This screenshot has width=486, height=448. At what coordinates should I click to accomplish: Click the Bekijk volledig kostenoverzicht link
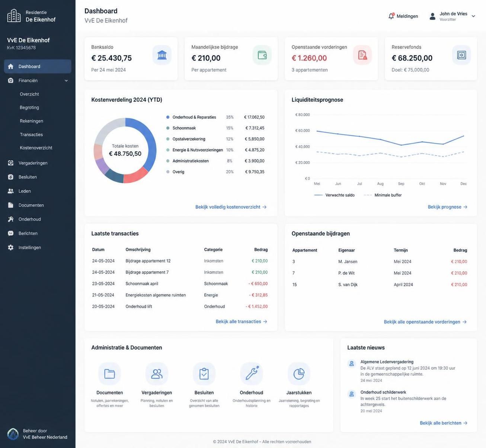pos(231,207)
